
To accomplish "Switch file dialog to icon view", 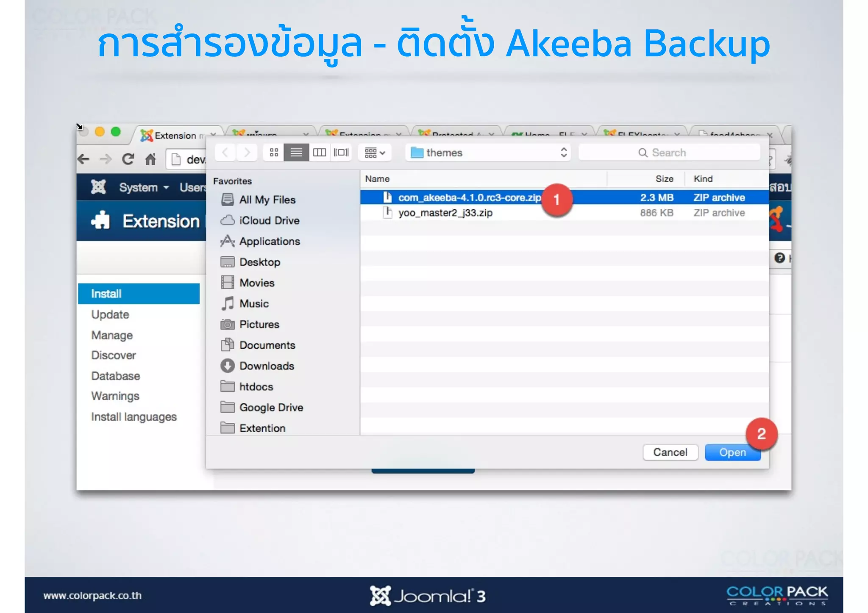I will click(274, 153).
